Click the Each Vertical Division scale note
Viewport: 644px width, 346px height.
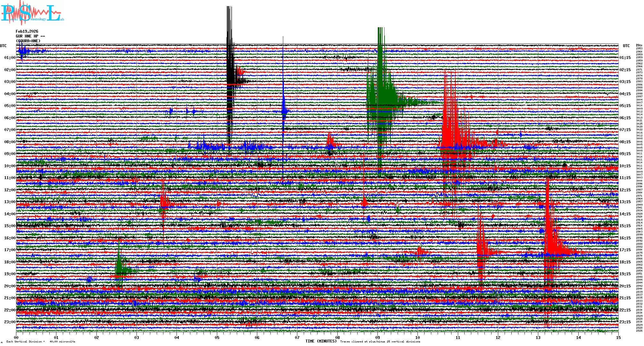[x=41, y=342]
